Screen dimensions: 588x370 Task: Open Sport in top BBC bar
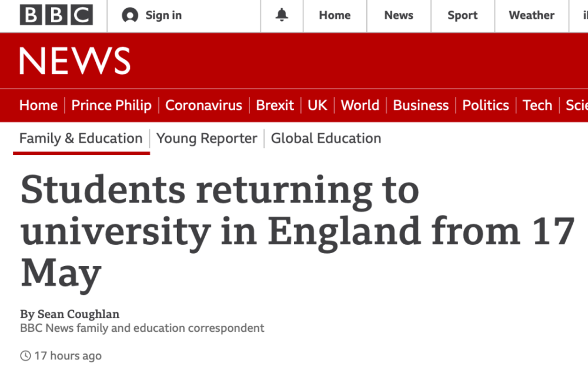click(x=463, y=16)
